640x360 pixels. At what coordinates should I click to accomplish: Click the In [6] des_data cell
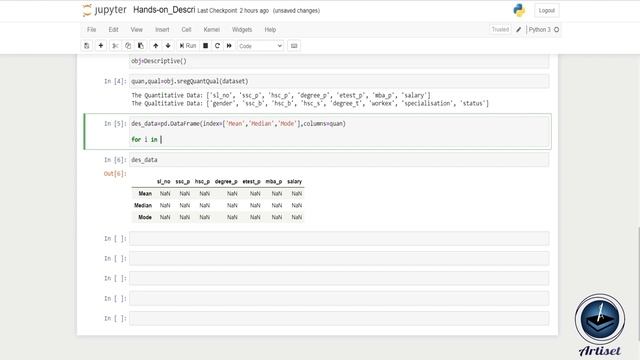[339, 160]
